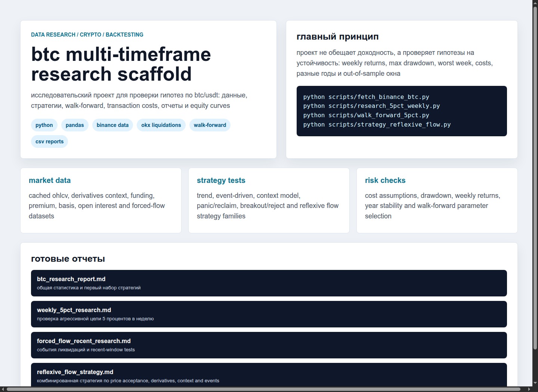Screen dimensions: 538x392
Task: Click the csv reports tag
Action: click(49, 141)
